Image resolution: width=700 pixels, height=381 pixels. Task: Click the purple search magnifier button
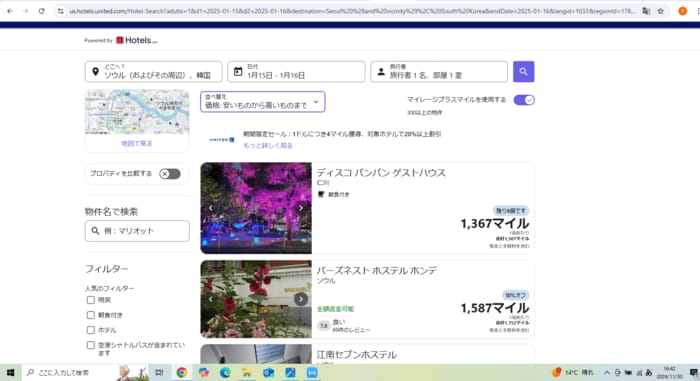click(x=523, y=71)
